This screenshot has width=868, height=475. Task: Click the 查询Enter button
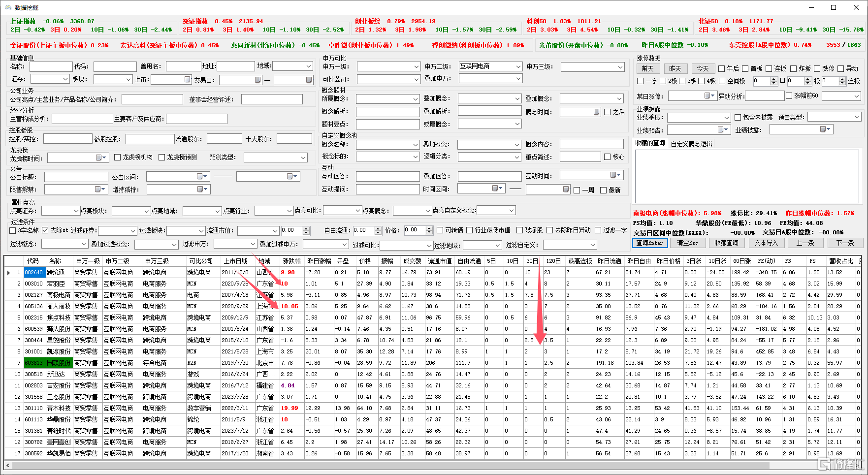click(x=650, y=243)
